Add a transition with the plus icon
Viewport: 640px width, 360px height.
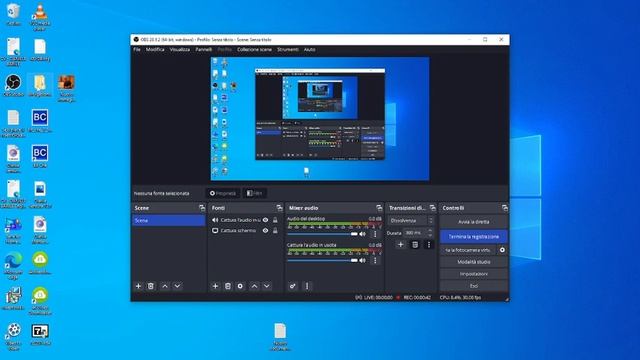tap(400, 244)
